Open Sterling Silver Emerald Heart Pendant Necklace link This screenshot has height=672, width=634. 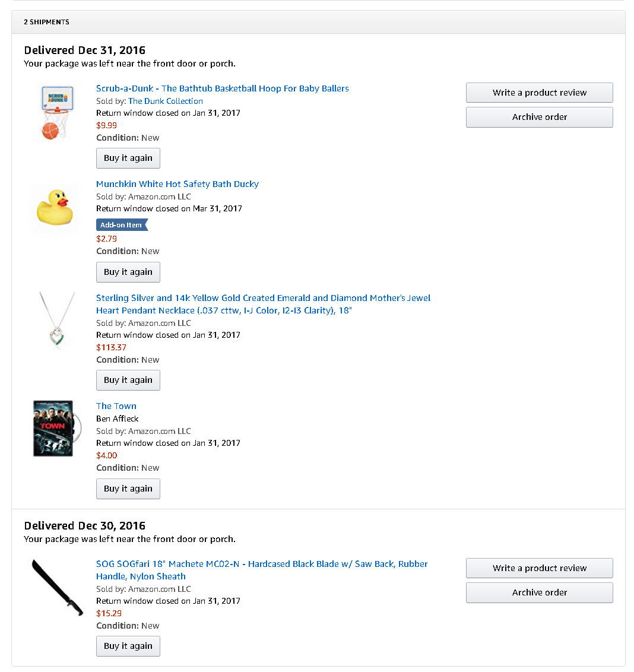tap(263, 298)
